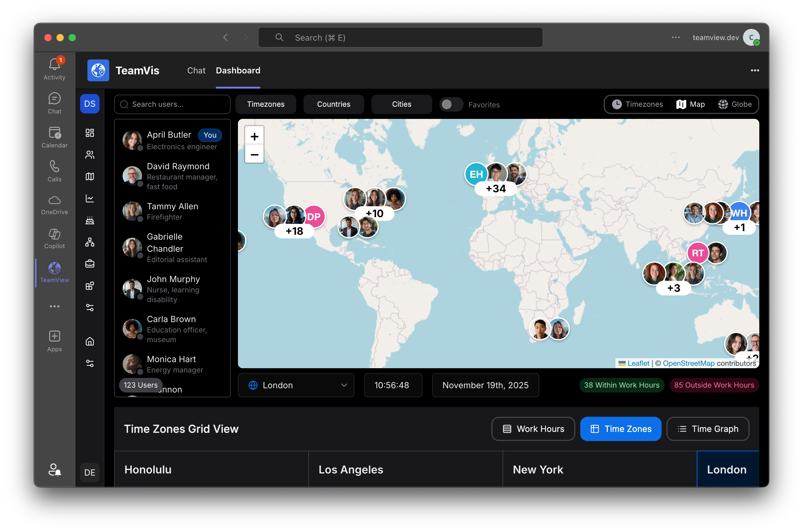
Task: Open the Timezones filter dropdown
Action: pyautogui.click(x=266, y=104)
